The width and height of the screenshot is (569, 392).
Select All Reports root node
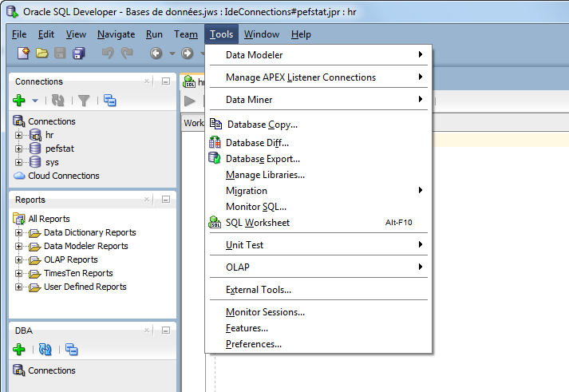pyautogui.click(x=49, y=219)
